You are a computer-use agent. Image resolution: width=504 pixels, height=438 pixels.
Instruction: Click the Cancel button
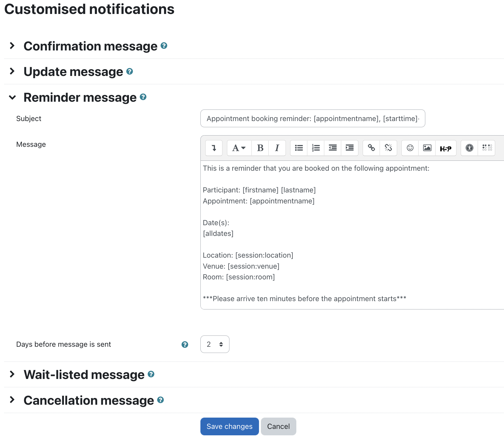[278, 426]
